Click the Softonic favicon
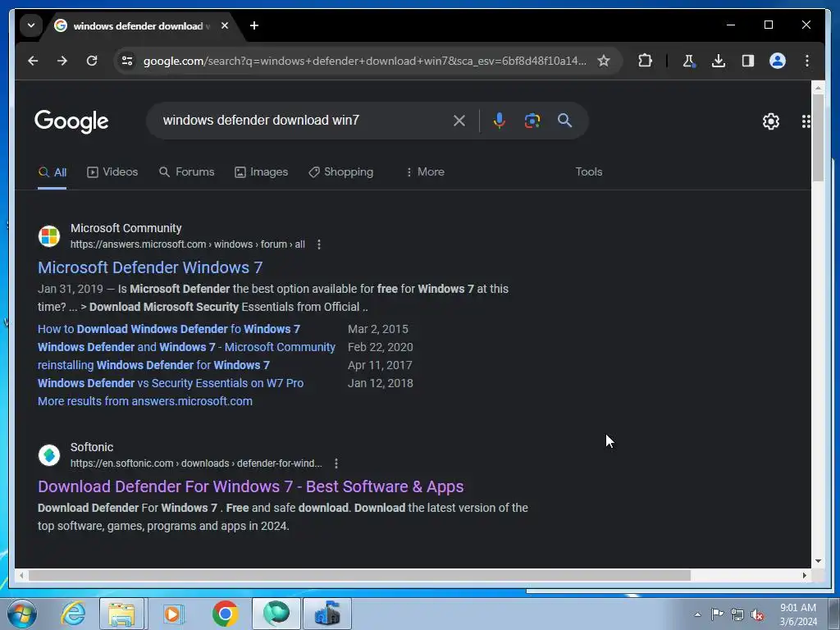 pyautogui.click(x=48, y=455)
